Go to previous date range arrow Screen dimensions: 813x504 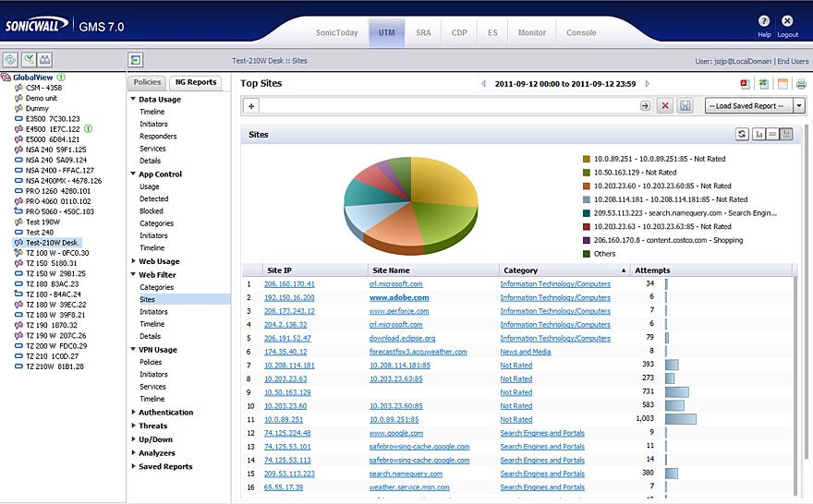(x=483, y=83)
